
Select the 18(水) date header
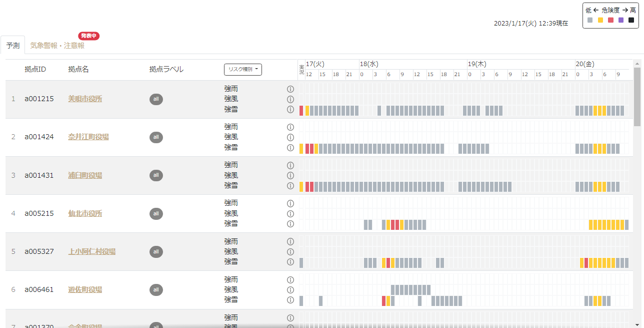coord(369,64)
